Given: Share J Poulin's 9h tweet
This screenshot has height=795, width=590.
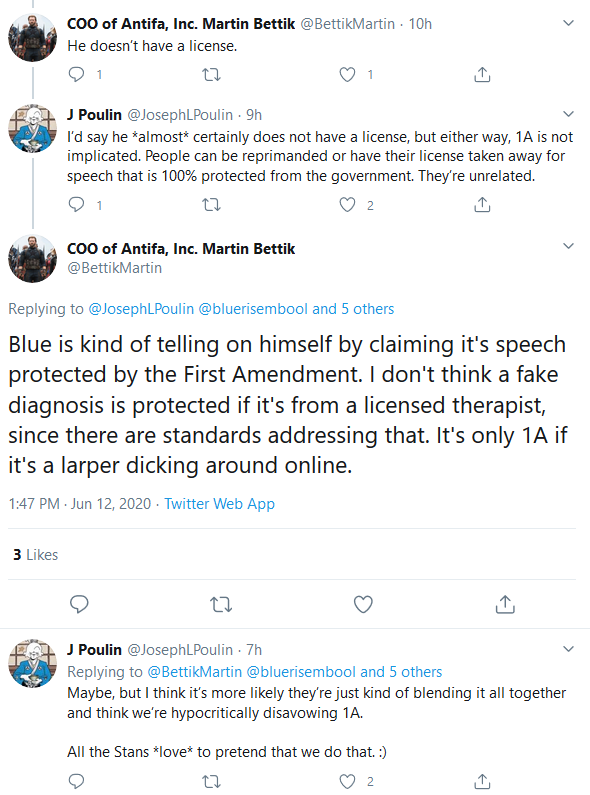Looking at the screenshot, I should click(x=482, y=204).
